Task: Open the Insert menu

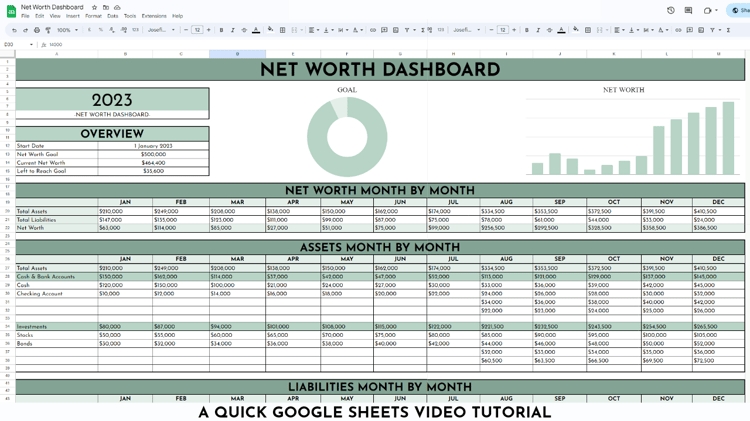Action: coord(73,16)
